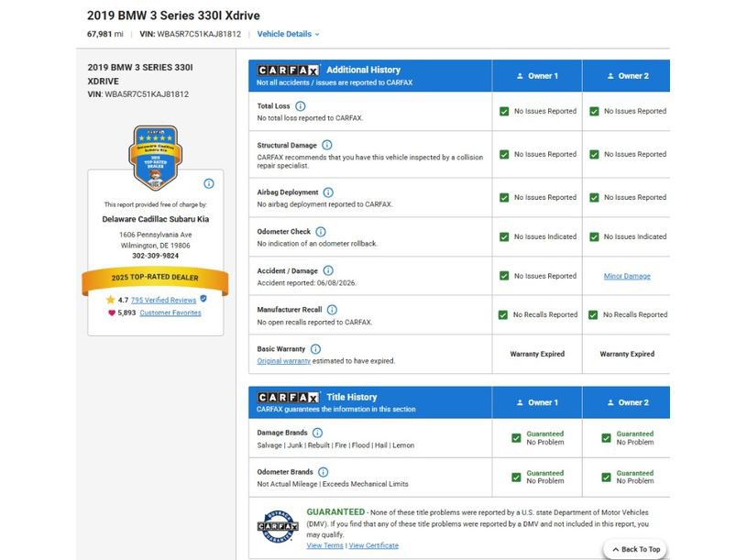Click the Delaware Cadillac Subaru Kia dealer name

(x=155, y=219)
